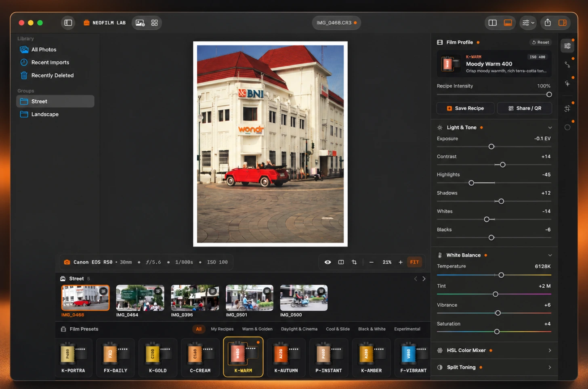Screen dimensions: 588x389
Task: Expand the Split Toning section
Action: [550, 367]
